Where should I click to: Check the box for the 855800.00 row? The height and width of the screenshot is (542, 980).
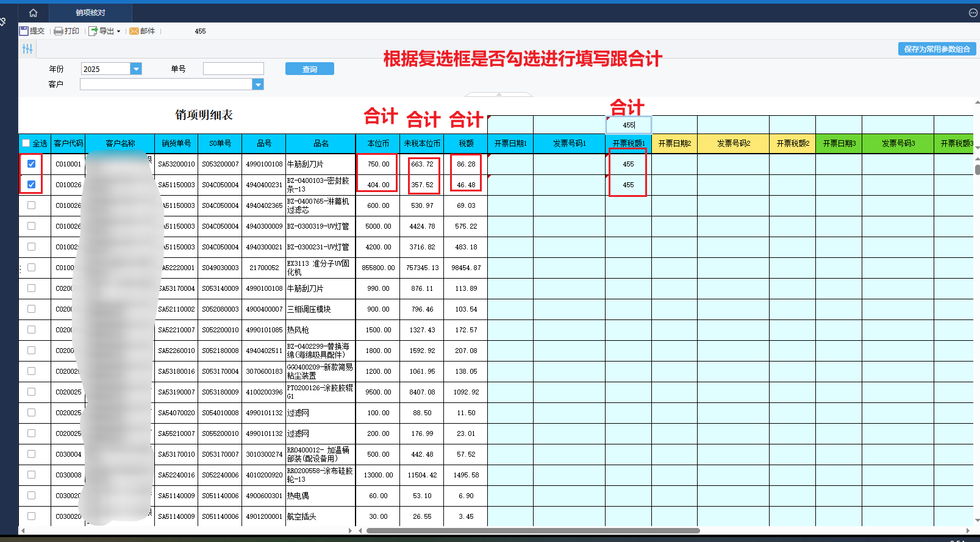[31, 267]
